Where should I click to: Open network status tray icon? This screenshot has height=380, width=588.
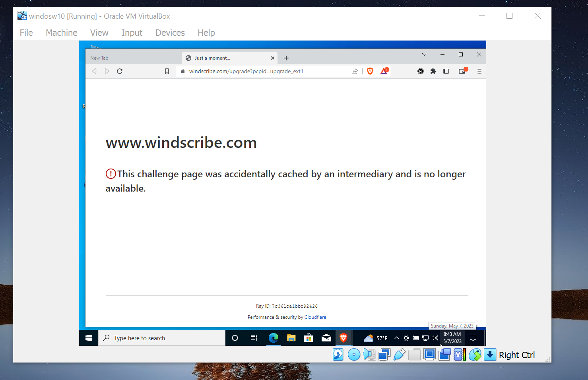click(x=425, y=338)
